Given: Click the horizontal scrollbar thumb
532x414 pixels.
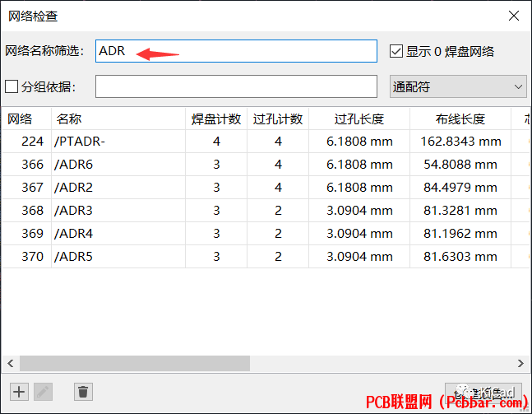Looking at the screenshot, I should pyautogui.click(x=135, y=364).
